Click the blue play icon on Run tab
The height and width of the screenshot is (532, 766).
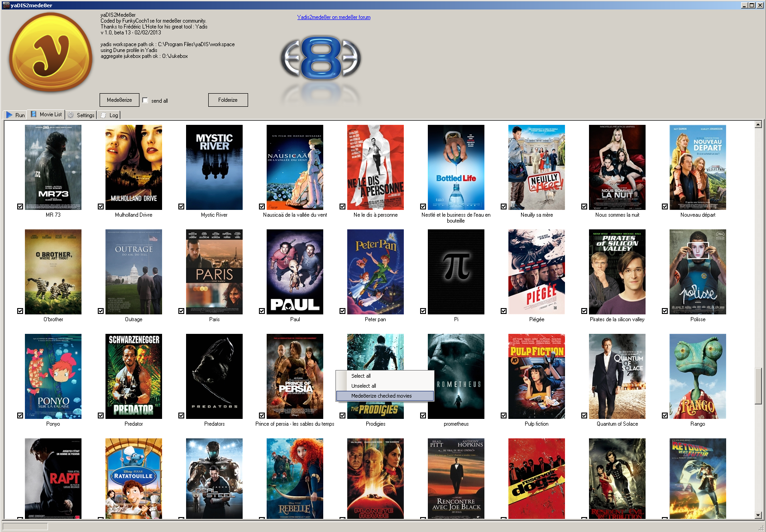pos(9,115)
